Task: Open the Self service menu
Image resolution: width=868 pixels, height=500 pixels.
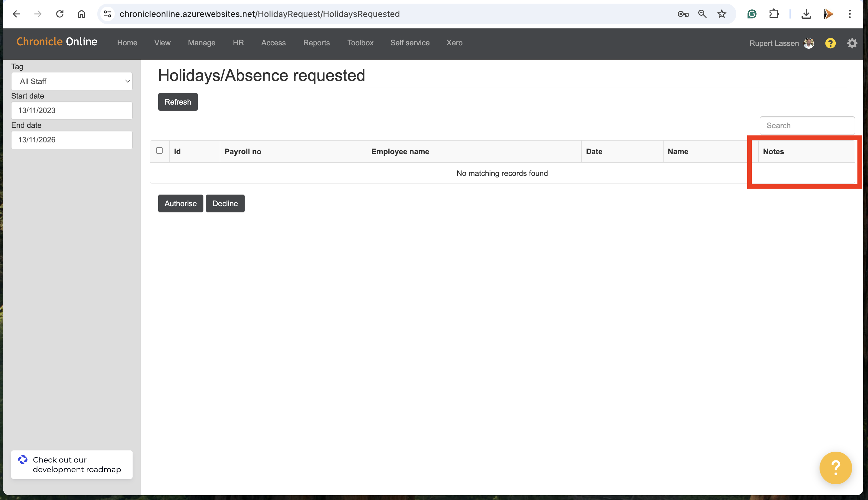Action: (410, 43)
